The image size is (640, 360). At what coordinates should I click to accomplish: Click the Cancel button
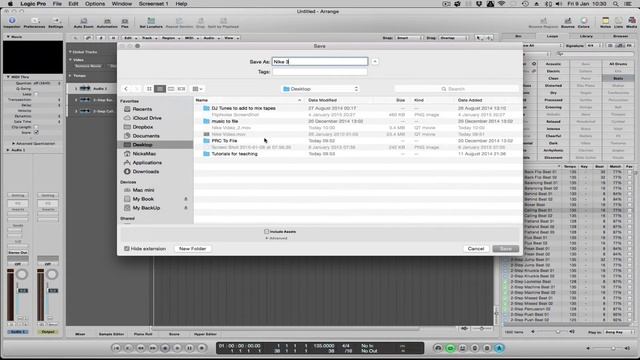pos(476,249)
